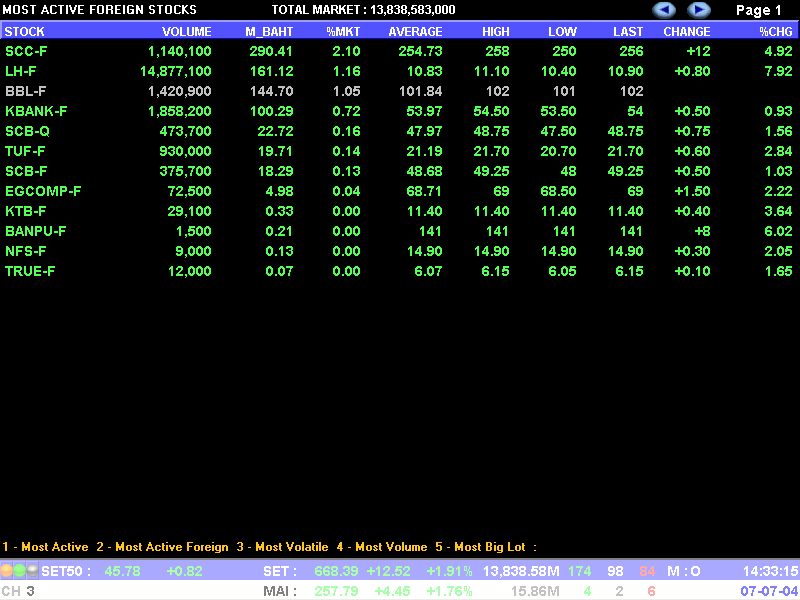Click the LAST column header
Viewport: 800px width, 600px height.
click(x=628, y=32)
